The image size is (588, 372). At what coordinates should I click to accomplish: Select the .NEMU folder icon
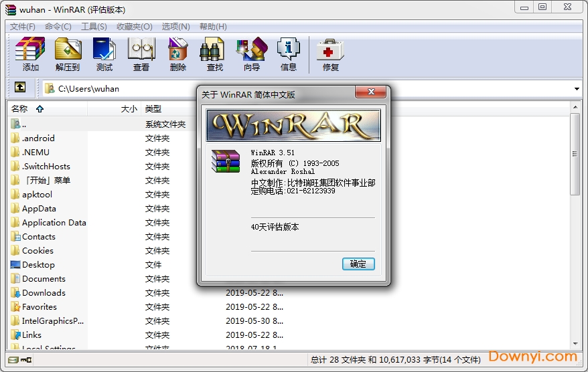point(15,152)
